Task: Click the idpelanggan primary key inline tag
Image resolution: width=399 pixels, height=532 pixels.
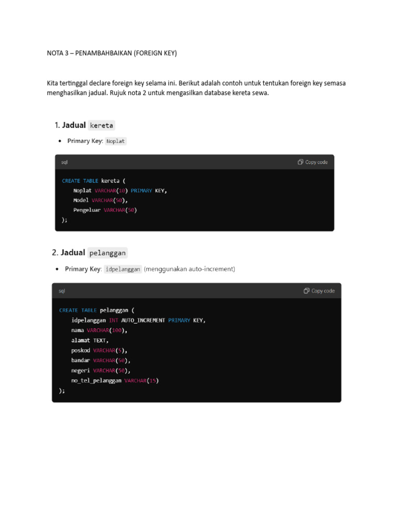Action: pyautogui.click(x=123, y=269)
